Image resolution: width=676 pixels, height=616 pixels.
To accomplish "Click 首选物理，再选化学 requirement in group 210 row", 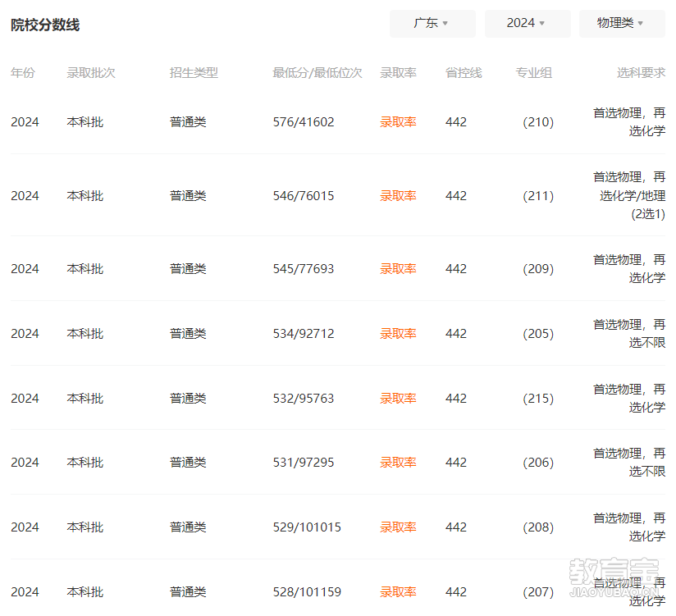I will pyautogui.click(x=629, y=122).
